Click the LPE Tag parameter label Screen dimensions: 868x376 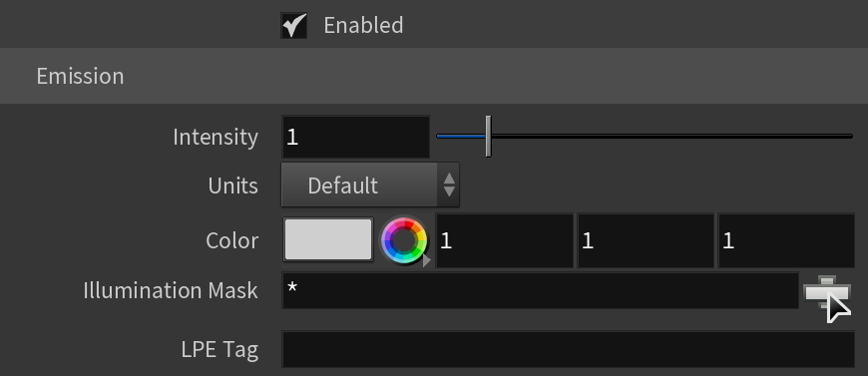pyautogui.click(x=219, y=349)
